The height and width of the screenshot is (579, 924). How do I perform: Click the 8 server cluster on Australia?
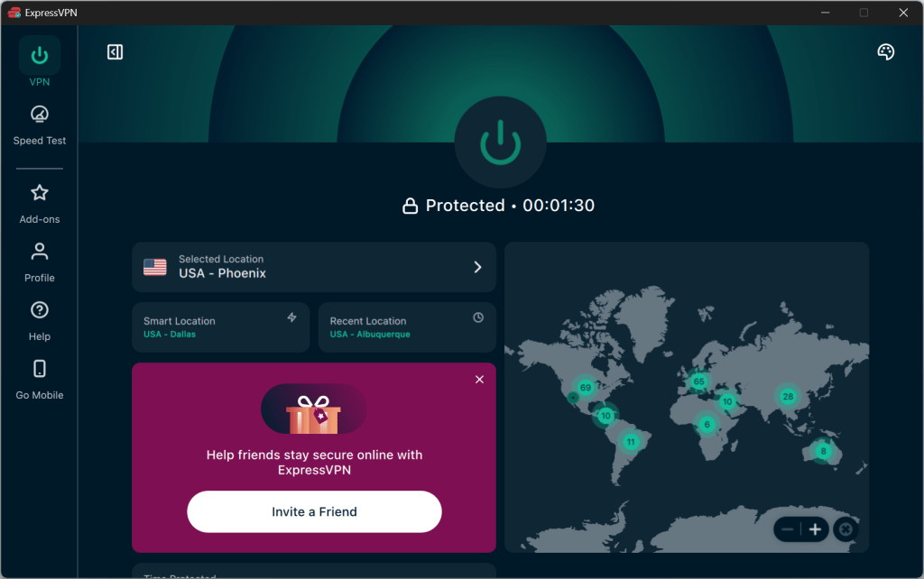coord(823,451)
